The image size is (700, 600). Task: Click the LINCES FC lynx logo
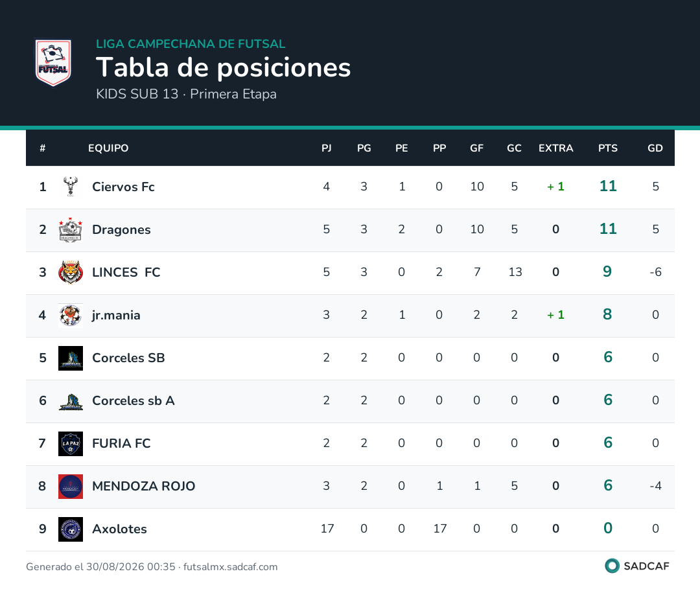point(71,272)
